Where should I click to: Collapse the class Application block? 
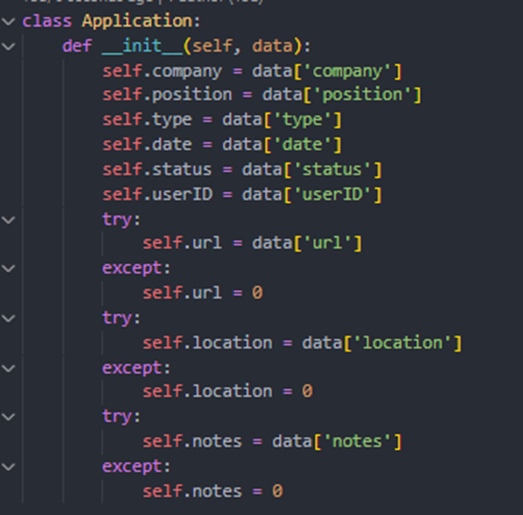(8, 21)
